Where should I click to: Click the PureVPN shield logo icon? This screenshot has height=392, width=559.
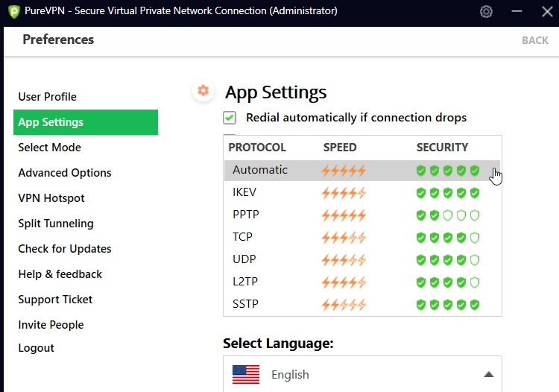[x=14, y=11]
